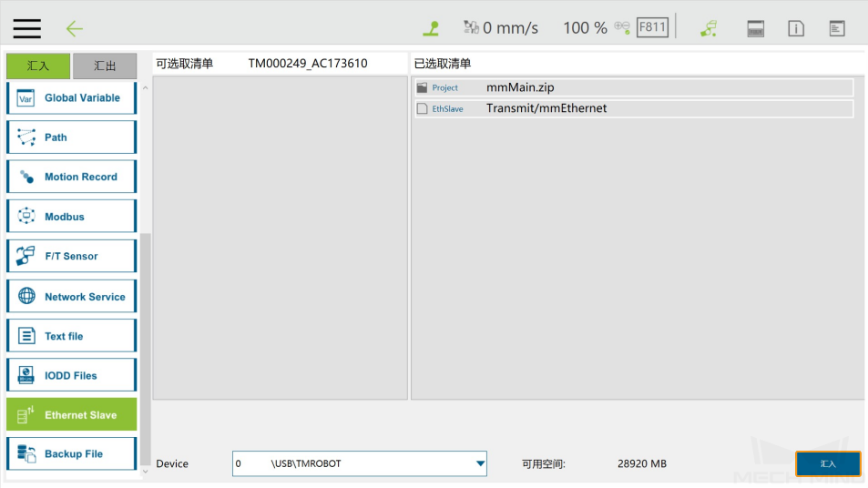Open the Device dropdown arrow
The height and width of the screenshot is (488, 868).
point(480,463)
